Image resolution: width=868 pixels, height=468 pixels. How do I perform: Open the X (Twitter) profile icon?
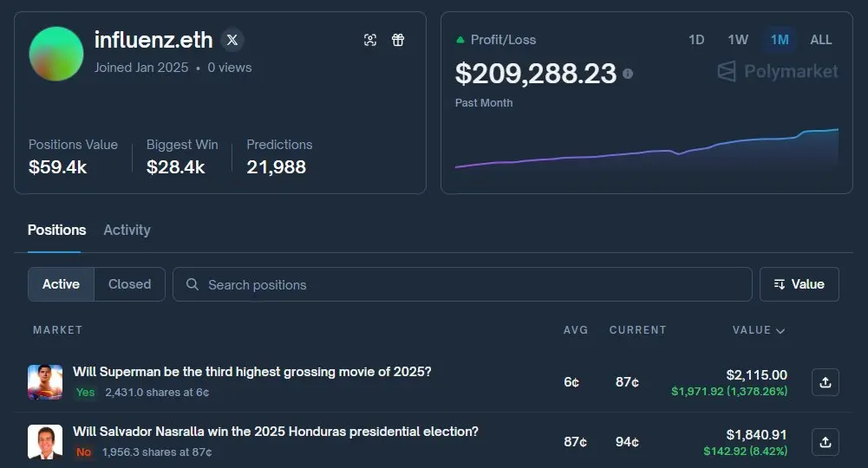click(232, 40)
